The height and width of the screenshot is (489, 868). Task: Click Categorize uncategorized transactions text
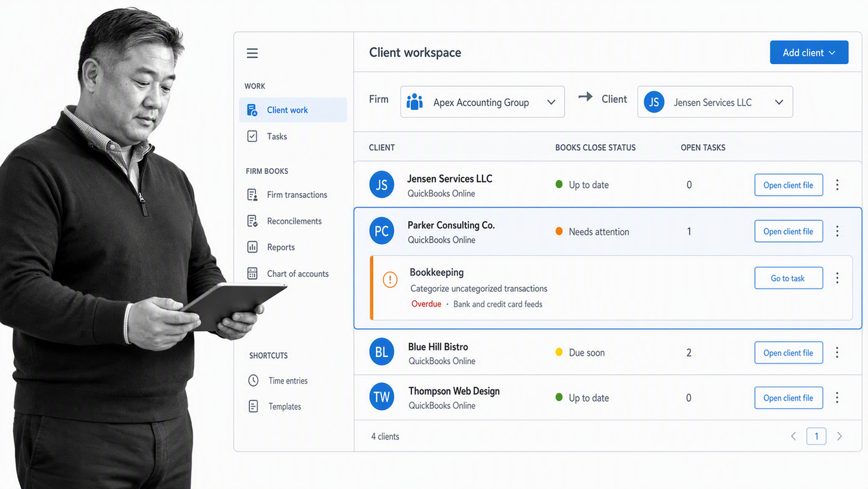(x=479, y=288)
